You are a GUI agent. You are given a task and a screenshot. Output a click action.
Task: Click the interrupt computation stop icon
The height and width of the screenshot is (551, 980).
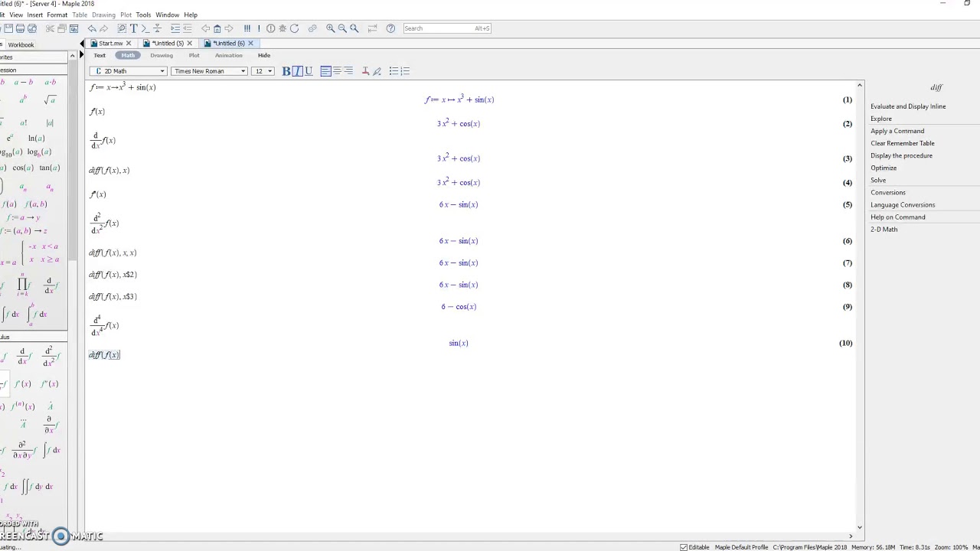(270, 28)
